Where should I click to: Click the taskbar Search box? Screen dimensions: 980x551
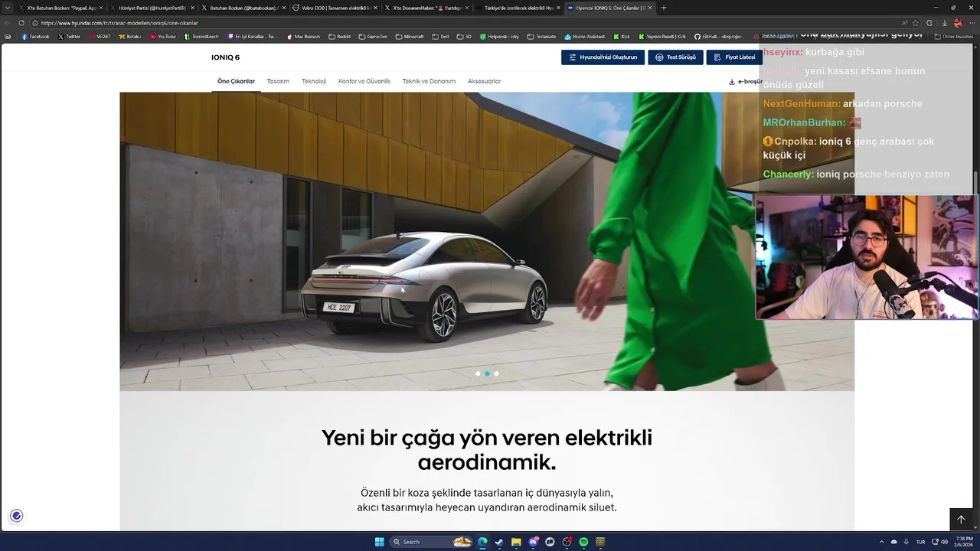pos(432,542)
